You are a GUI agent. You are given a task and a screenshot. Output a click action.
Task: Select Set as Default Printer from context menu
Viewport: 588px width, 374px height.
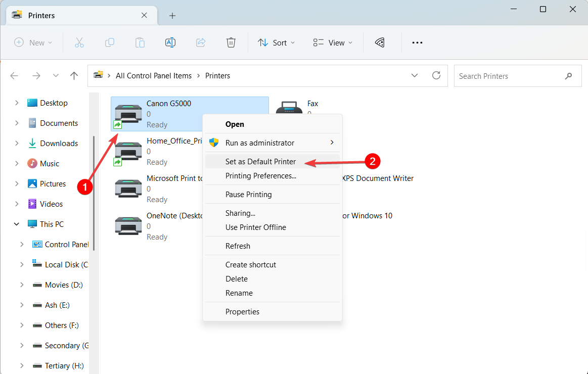[260, 161]
